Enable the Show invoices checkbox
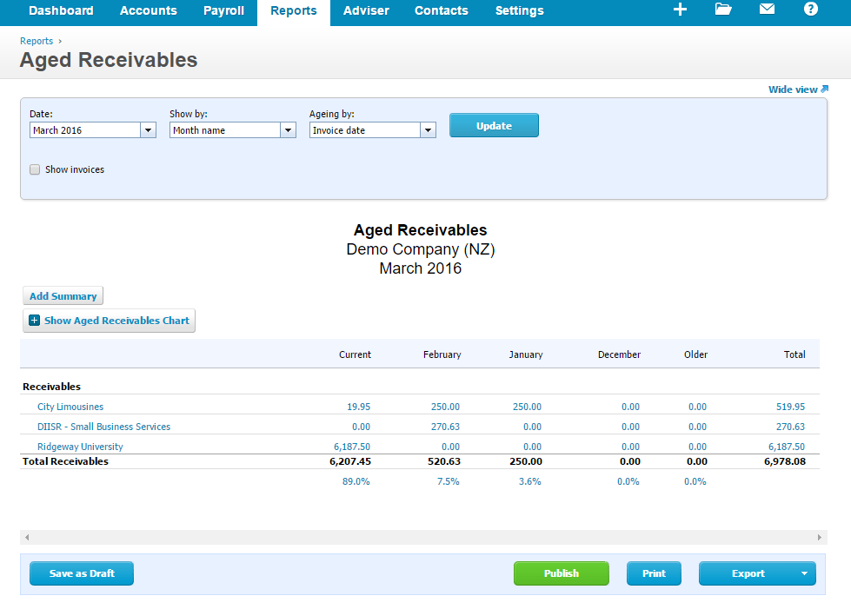The image size is (851, 616). click(x=35, y=169)
